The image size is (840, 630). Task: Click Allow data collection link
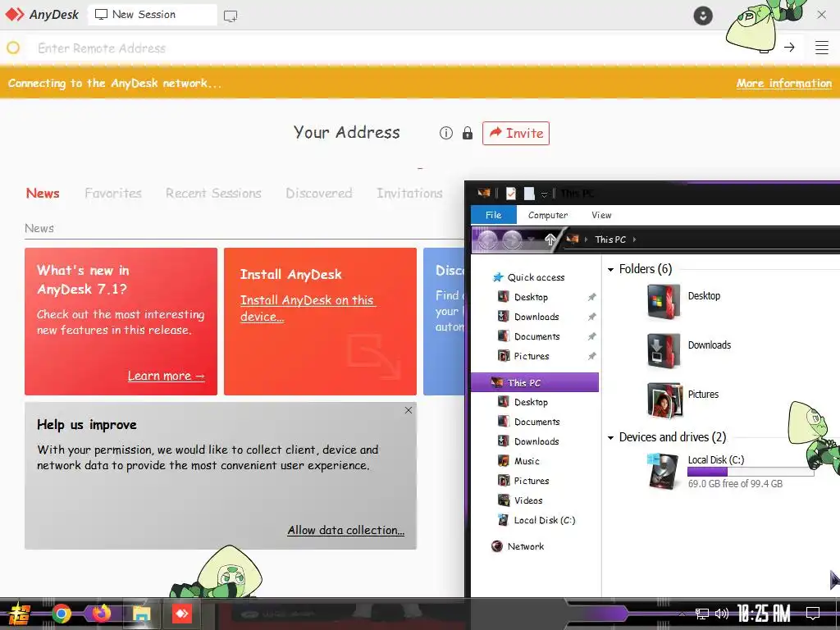(345, 530)
